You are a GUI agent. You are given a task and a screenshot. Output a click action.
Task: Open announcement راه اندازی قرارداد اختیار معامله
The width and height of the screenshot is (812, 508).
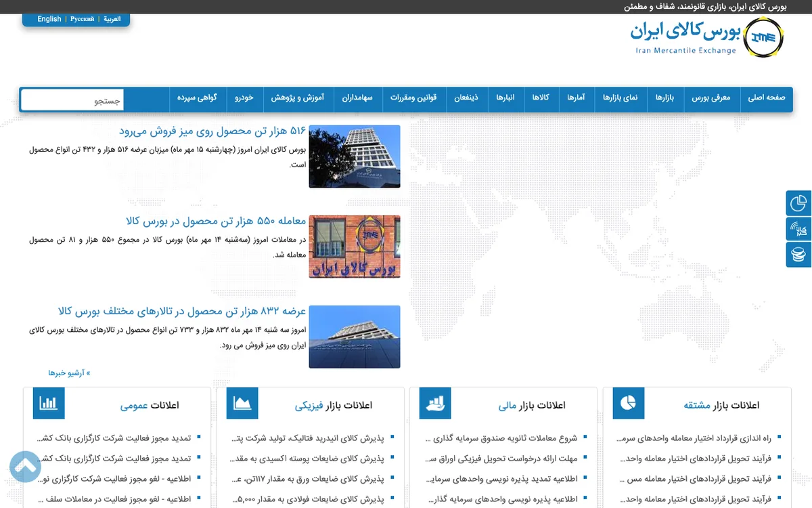pos(694,438)
